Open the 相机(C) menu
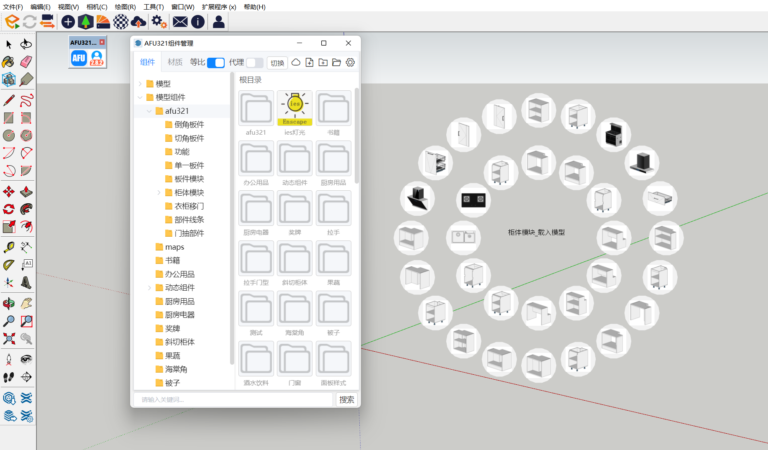The height and width of the screenshot is (450, 768). (96, 6)
